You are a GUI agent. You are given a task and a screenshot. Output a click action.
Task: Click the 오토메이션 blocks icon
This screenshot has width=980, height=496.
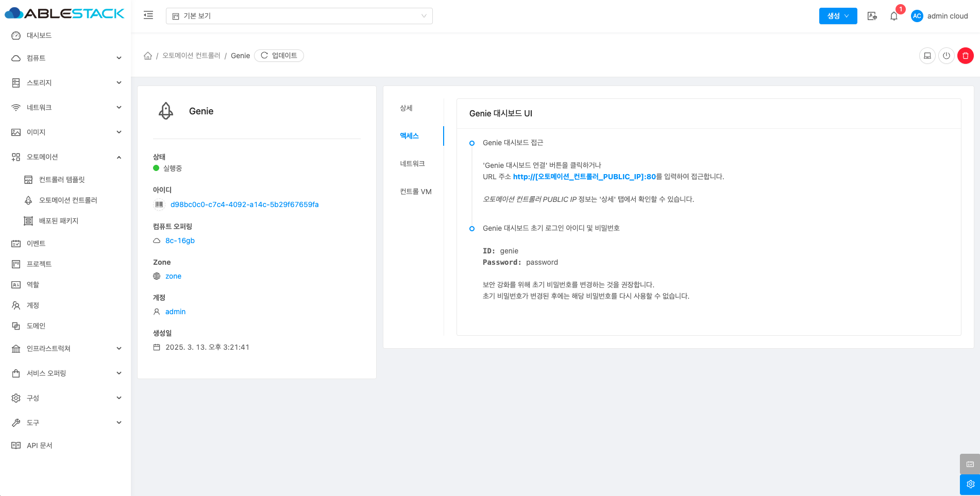click(x=16, y=157)
